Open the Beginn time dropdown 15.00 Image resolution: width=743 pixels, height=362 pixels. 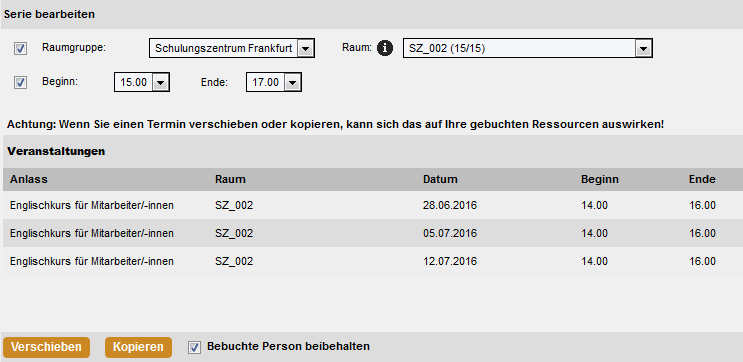click(142, 82)
